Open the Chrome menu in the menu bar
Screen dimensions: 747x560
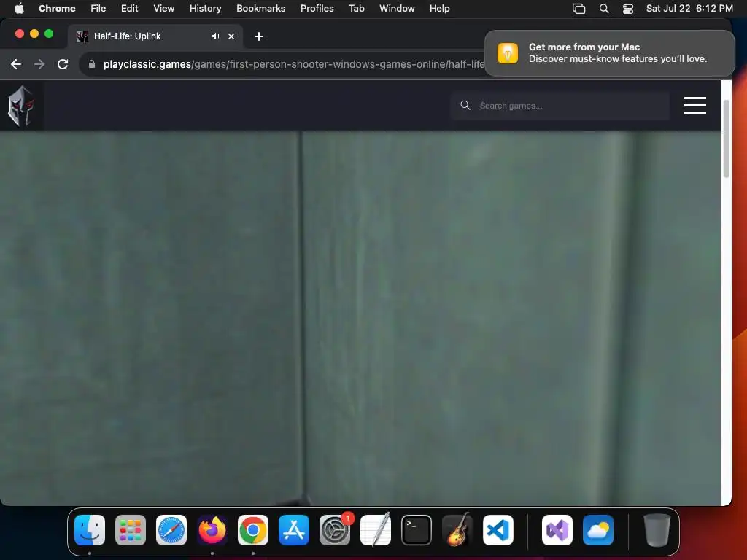[57, 8]
